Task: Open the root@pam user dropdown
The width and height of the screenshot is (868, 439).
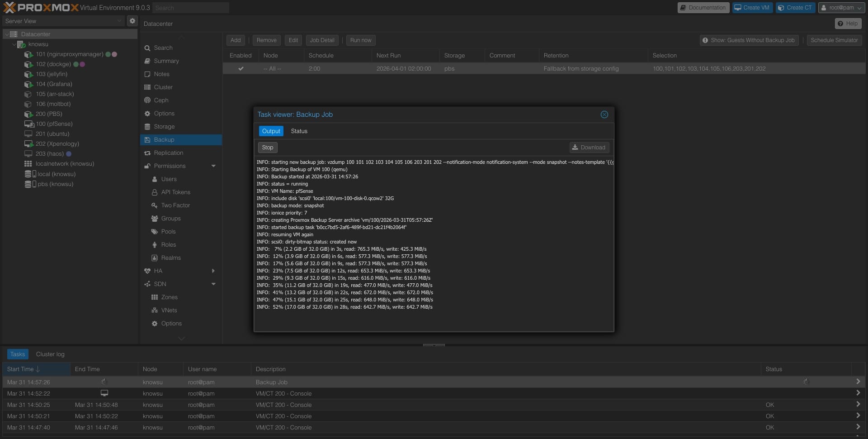Action: coord(841,8)
